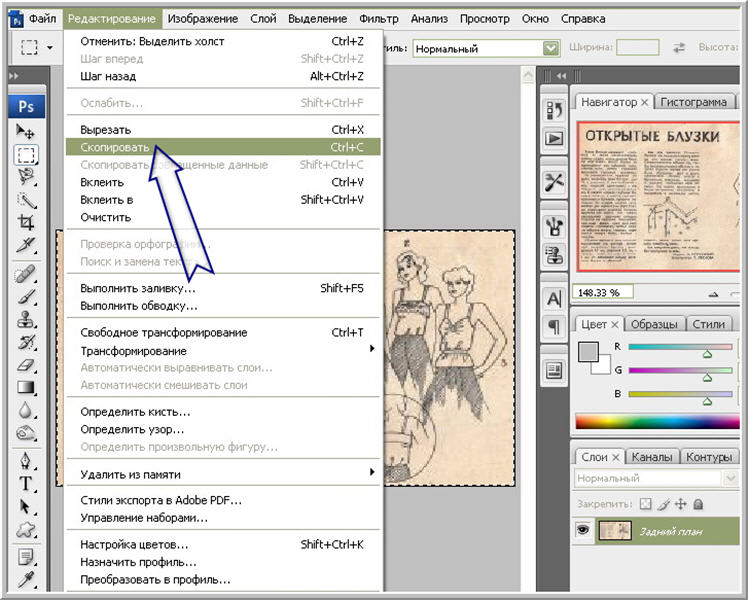This screenshot has height=600, width=748.
Task: Click Скопировать in the edit menu
Action: tap(115, 147)
